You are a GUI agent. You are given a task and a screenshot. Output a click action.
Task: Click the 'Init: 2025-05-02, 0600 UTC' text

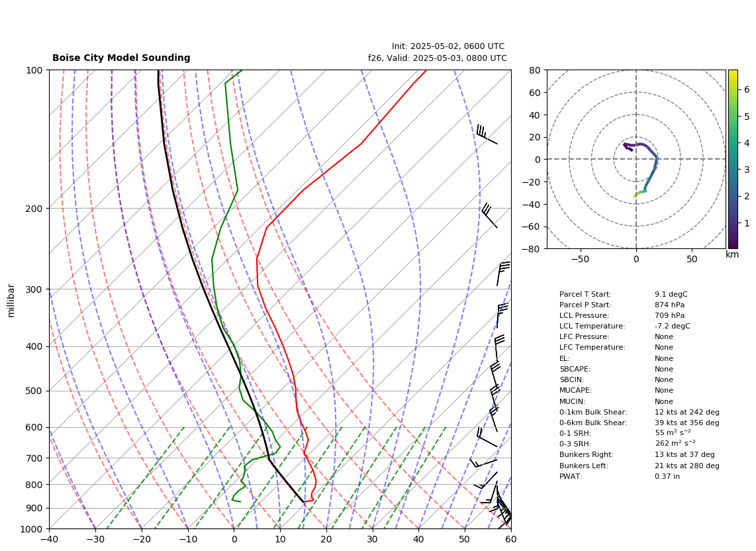pos(448,46)
